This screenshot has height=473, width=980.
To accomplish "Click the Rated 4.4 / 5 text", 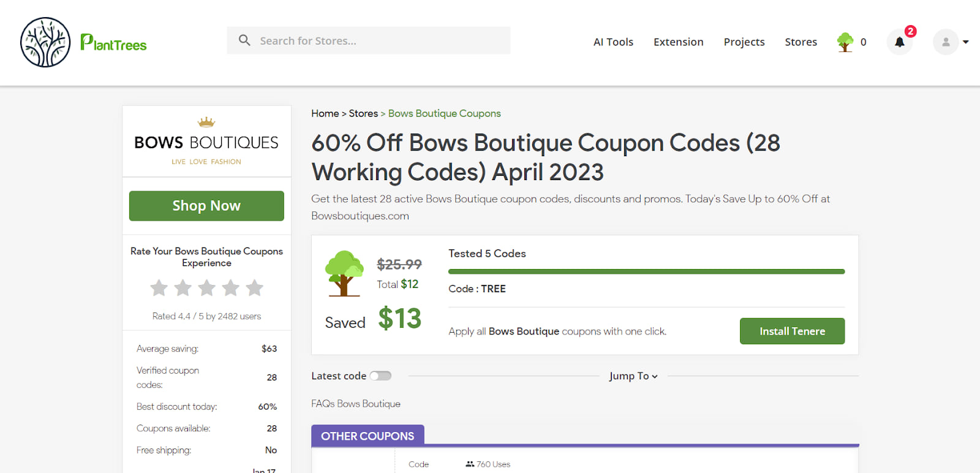I will (x=206, y=316).
